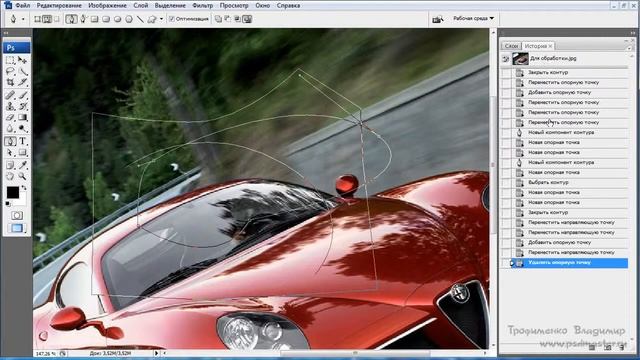This screenshot has width=640, height=360.
Task: Select the Path Selection tool
Action: tap(10, 153)
